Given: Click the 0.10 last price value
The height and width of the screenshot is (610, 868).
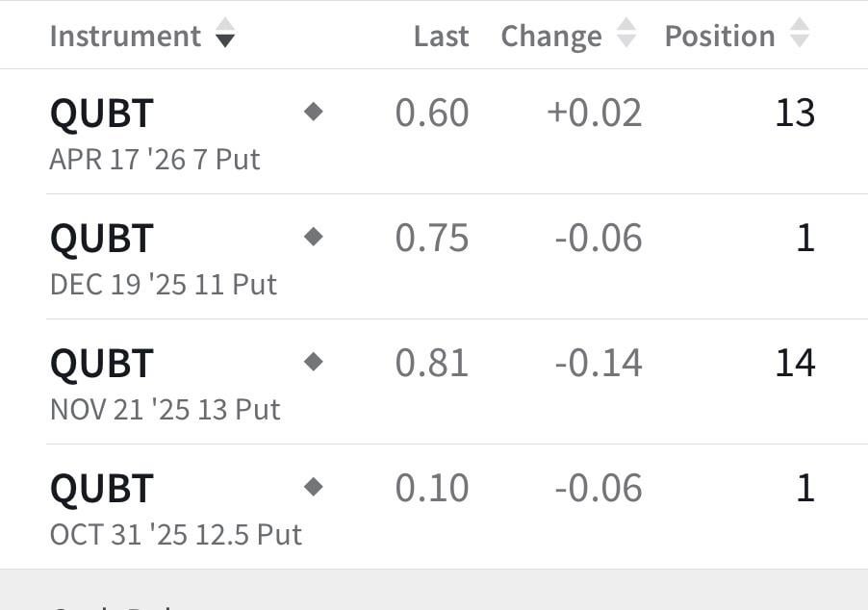Looking at the screenshot, I should [432, 488].
